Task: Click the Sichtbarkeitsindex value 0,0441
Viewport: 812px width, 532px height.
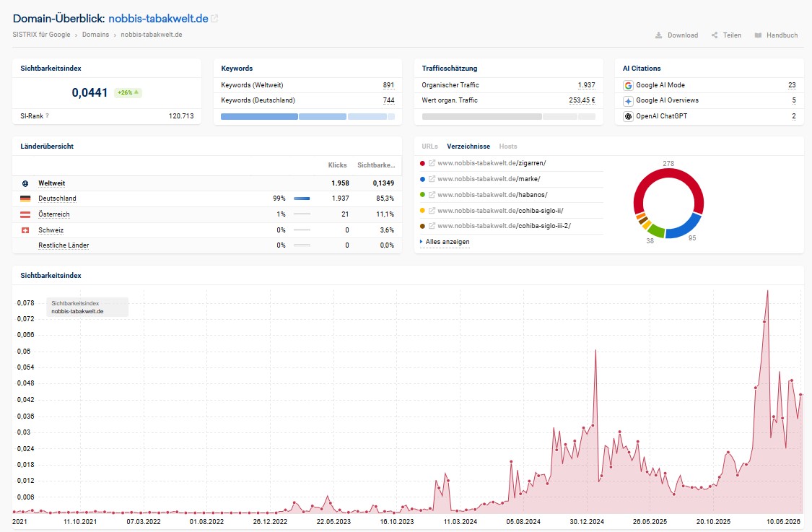Action: [x=90, y=92]
